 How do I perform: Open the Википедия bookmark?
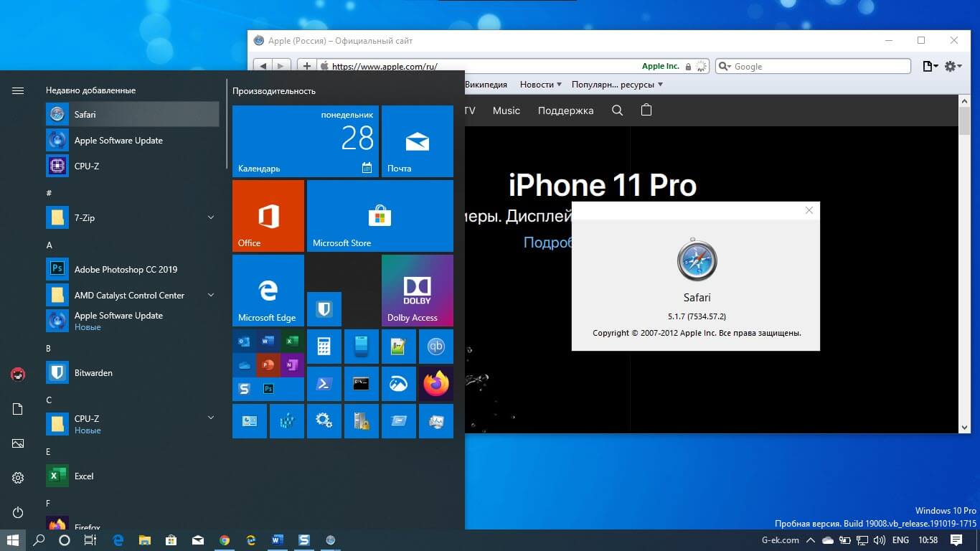click(486, 85)
